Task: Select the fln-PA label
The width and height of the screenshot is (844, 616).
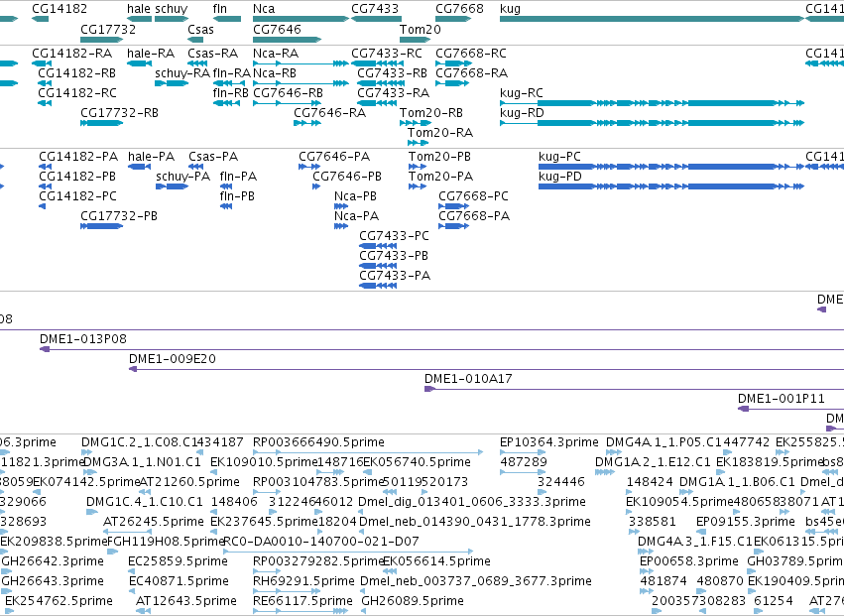Action: point(238,177)
